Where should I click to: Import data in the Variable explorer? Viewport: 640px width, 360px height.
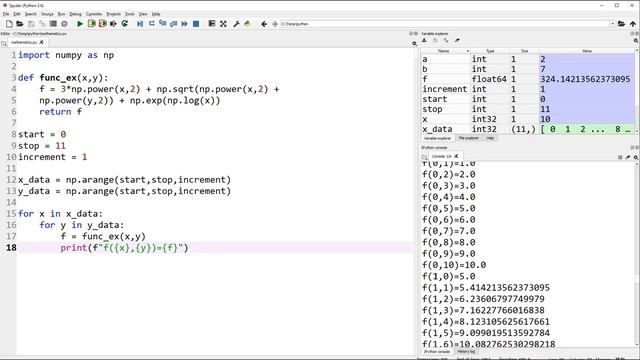[424, 40]
